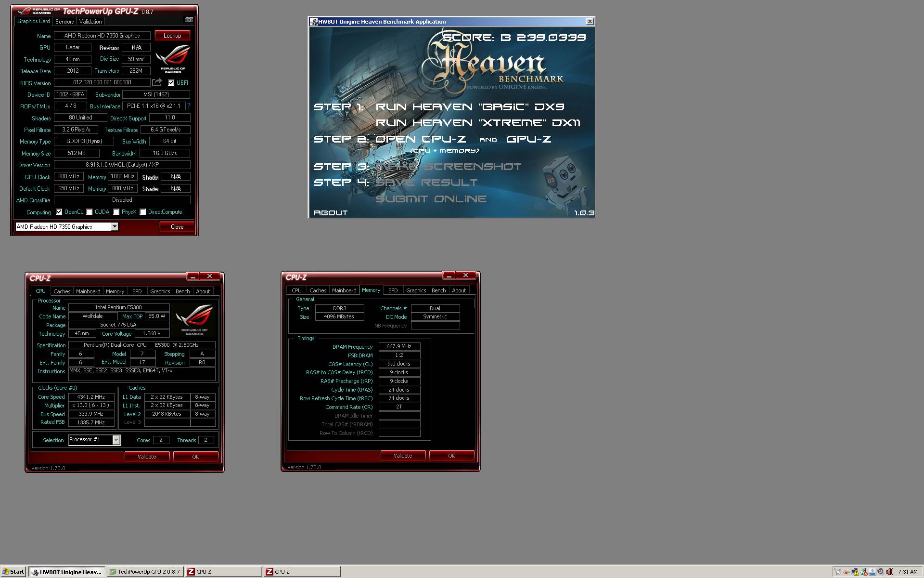Click the network warning tray icon
Image resolution: width=924 pixels, height=578 pixels.
pyautogui.click(x=855, y=572)
